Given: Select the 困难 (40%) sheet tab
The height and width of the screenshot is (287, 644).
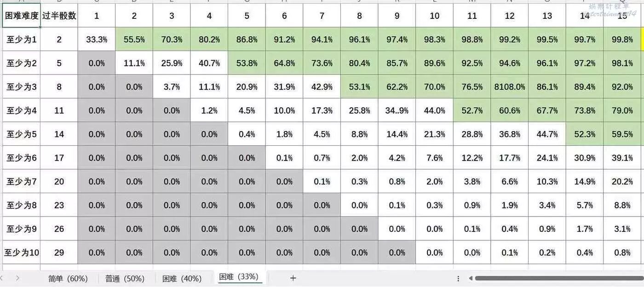Looking at the screenshot, I should click(182, 278).
